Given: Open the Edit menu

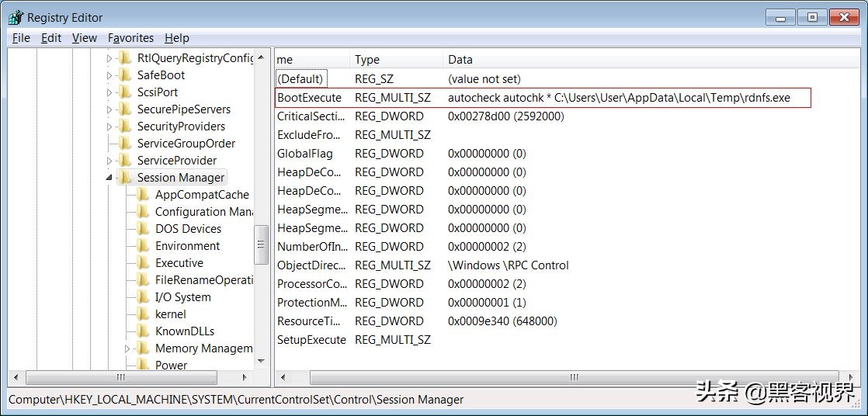Looking at the screenshot, I should [x=51, y=38].
